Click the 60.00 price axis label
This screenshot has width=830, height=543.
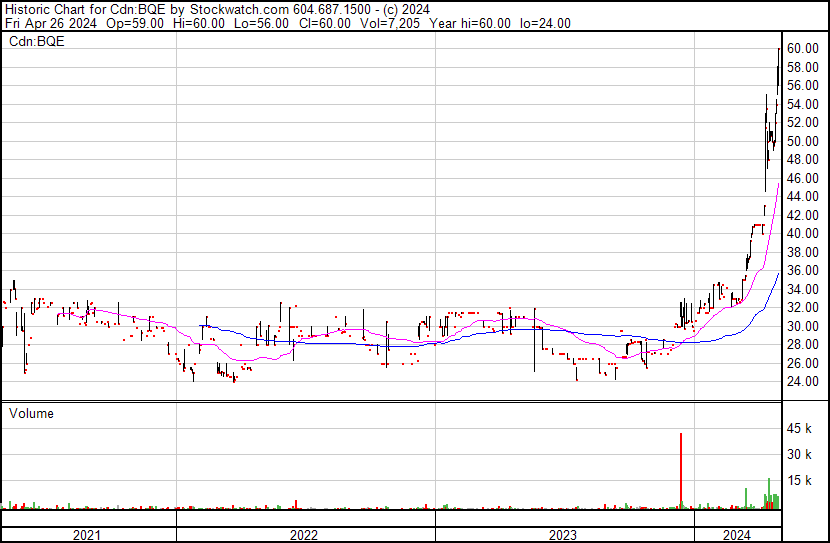802,48
